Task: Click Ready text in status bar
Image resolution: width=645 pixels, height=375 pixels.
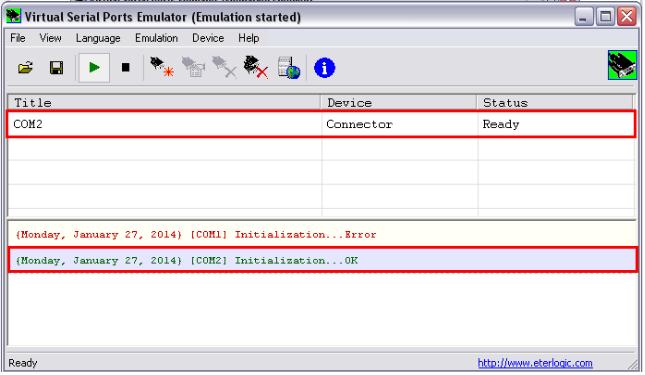Action: click(23, 363)
